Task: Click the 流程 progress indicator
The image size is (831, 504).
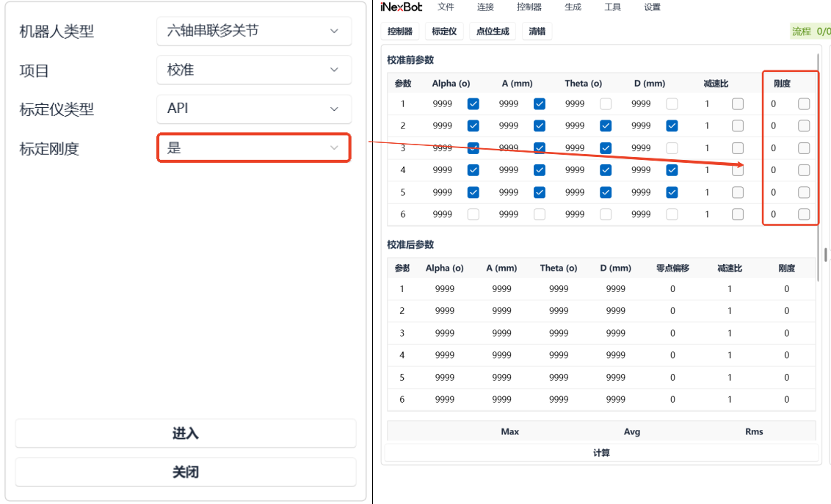Action: (x=811, y=32)
